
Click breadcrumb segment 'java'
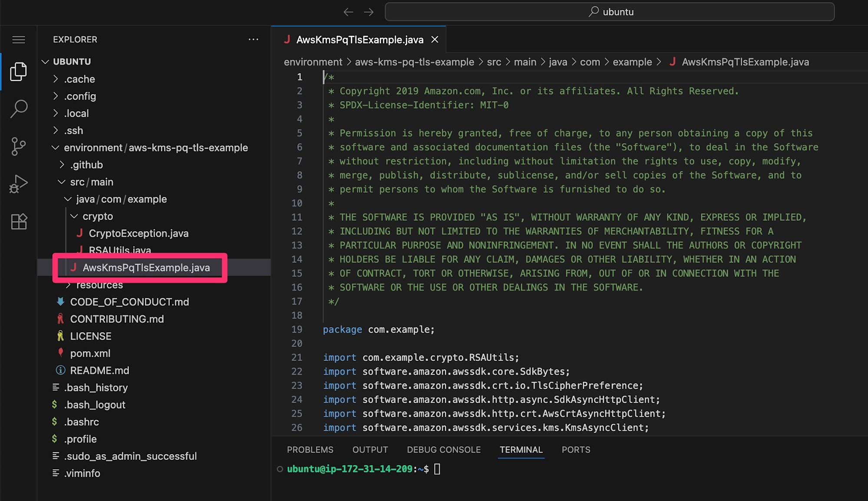(558, 62)
